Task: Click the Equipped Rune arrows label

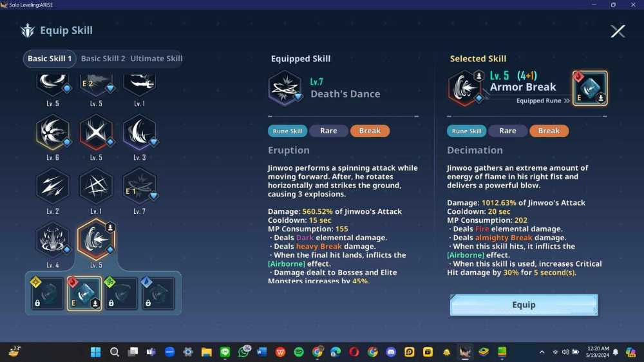Action: point(543,100)
